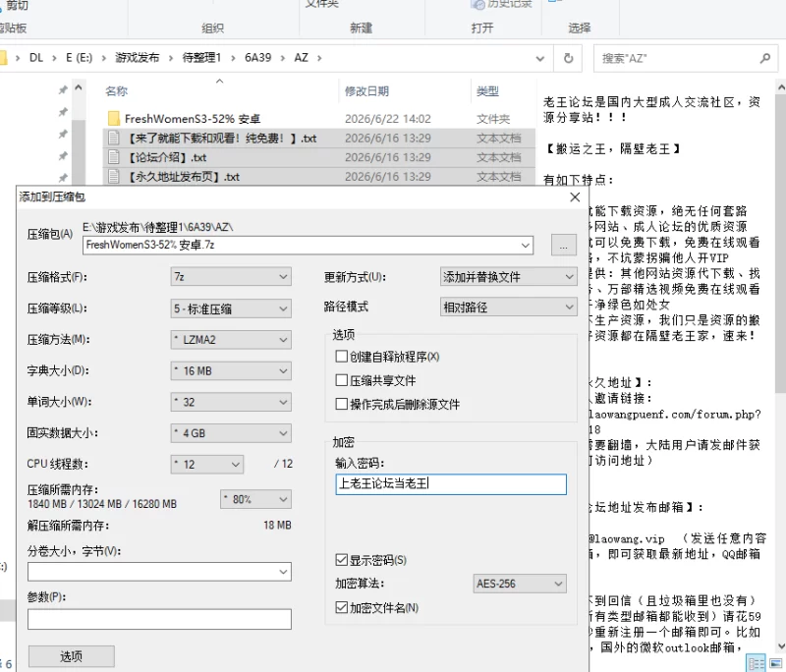Click the 选项 button at dialog bottom
Image resolution: width=786 pixels, height=672 pixels.
coord(71,656)
